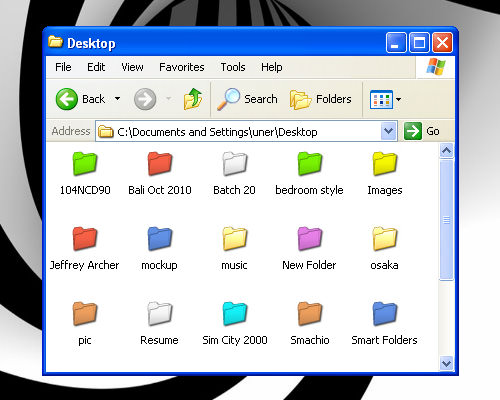Screen dimensions: 500x400
Task: Click the grayed Forward arrow button
Action: pos(145,99)
